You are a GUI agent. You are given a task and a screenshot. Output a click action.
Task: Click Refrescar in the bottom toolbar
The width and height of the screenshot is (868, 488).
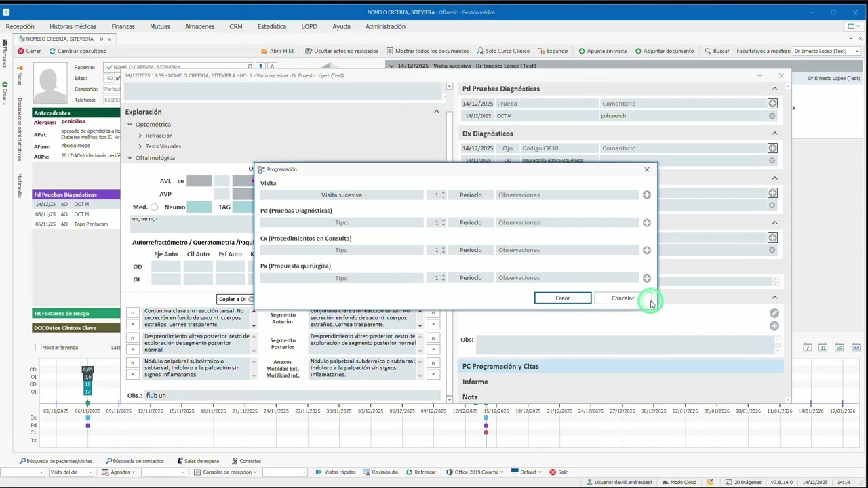click(x=420, y=472)
